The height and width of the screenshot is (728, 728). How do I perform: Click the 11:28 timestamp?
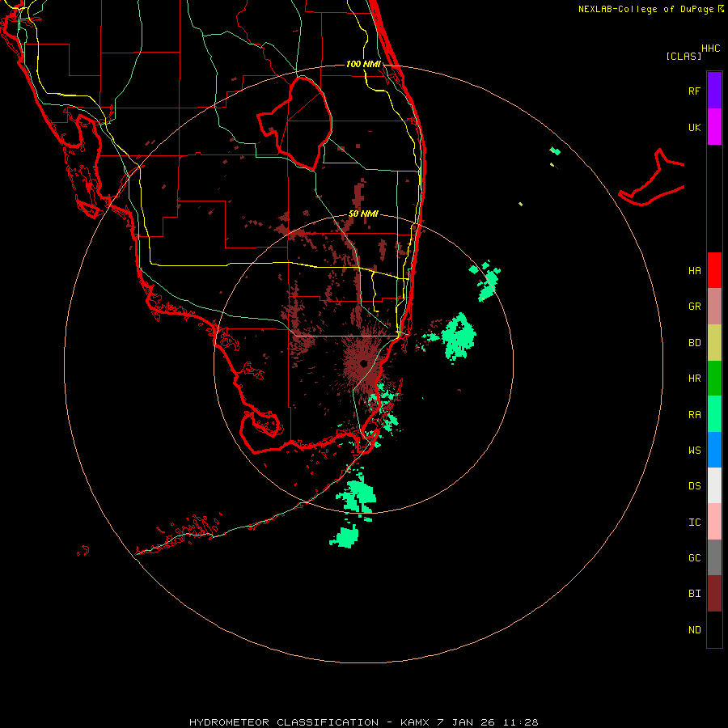coord(519,722)
